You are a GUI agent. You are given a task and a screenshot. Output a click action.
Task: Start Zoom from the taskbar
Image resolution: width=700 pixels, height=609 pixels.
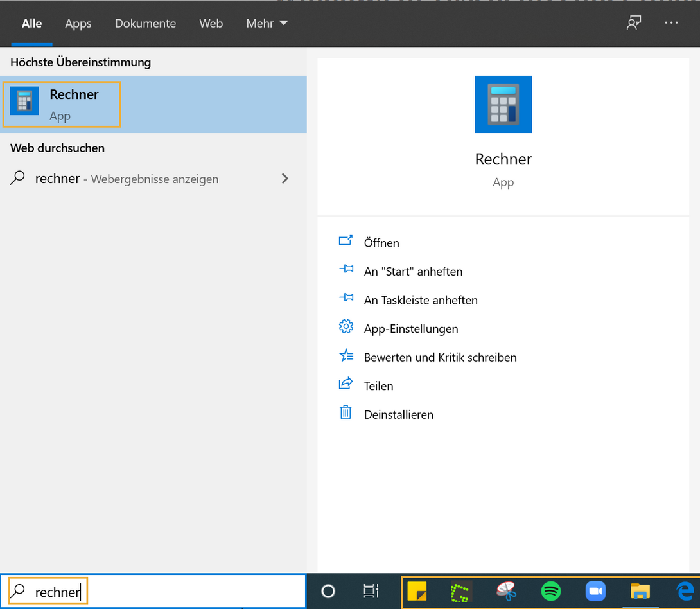point(595,591)
